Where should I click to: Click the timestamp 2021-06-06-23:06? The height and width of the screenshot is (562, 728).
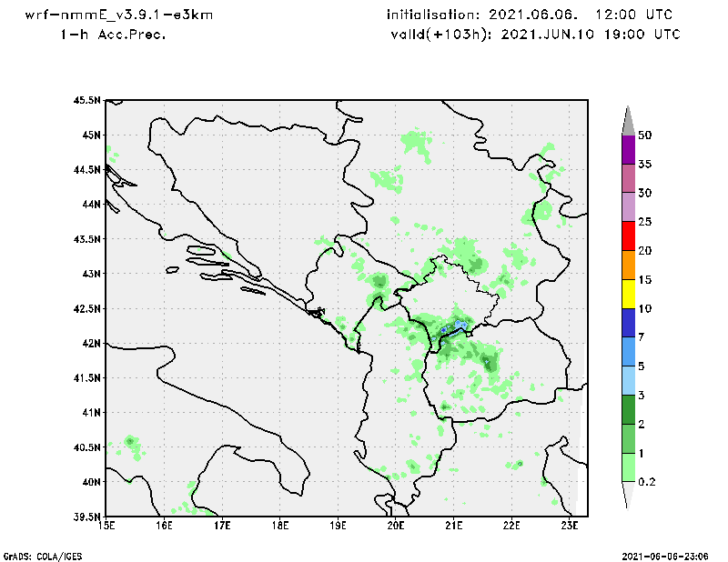[665, 556]
